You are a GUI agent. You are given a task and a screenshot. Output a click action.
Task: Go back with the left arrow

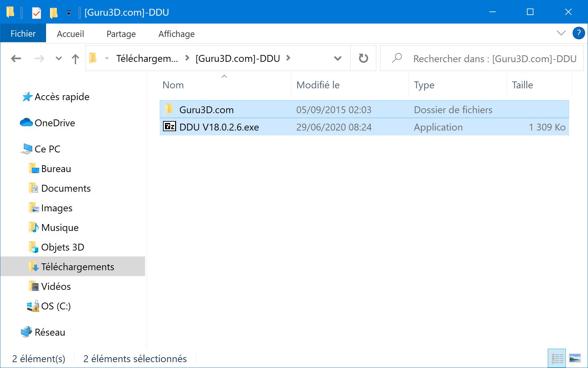click(16, 59)
